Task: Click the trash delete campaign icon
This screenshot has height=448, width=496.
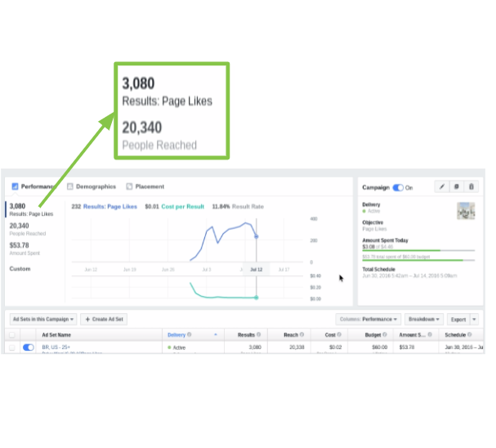Action: (471, 187)
